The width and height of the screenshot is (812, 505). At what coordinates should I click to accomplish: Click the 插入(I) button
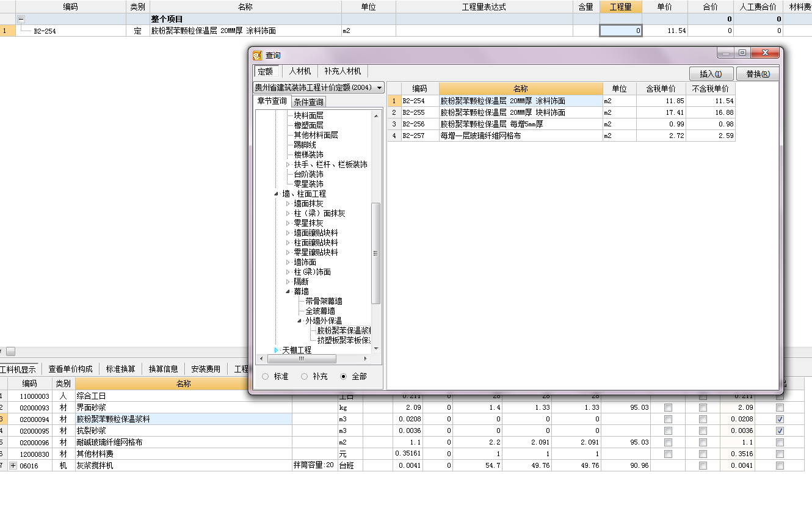coord(711,74)
